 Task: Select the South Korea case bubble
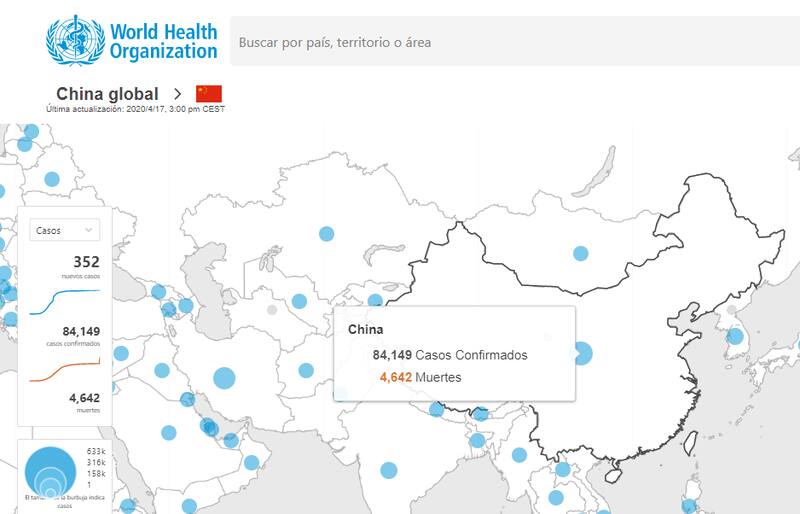pos(736,336)
